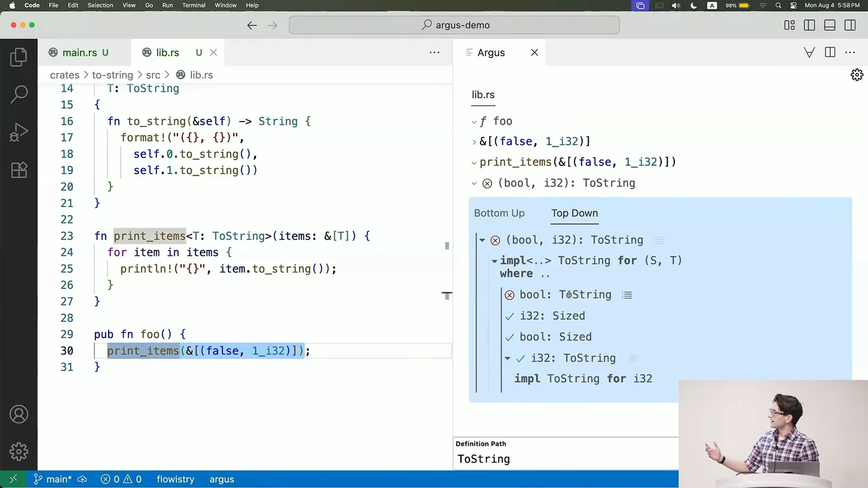Collapse the 'f foo' section
The image size is (868, 488).
(x=474, y=122)
